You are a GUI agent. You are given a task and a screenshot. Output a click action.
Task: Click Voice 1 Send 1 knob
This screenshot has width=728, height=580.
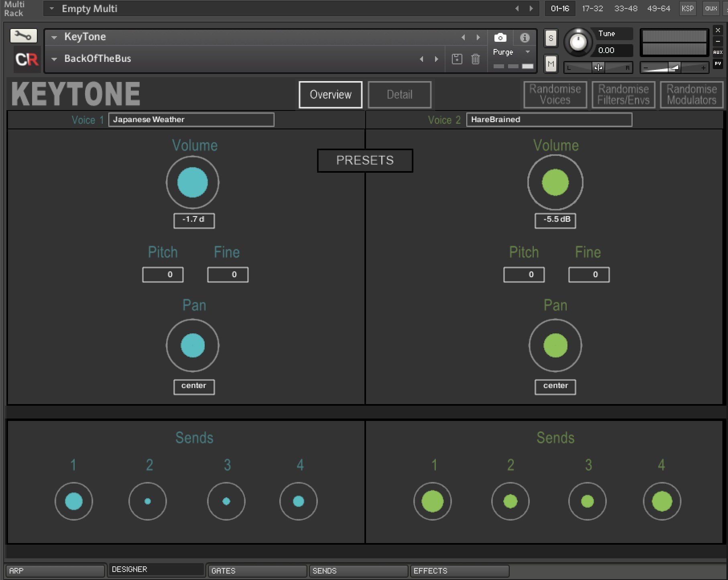tap(74, 501)
